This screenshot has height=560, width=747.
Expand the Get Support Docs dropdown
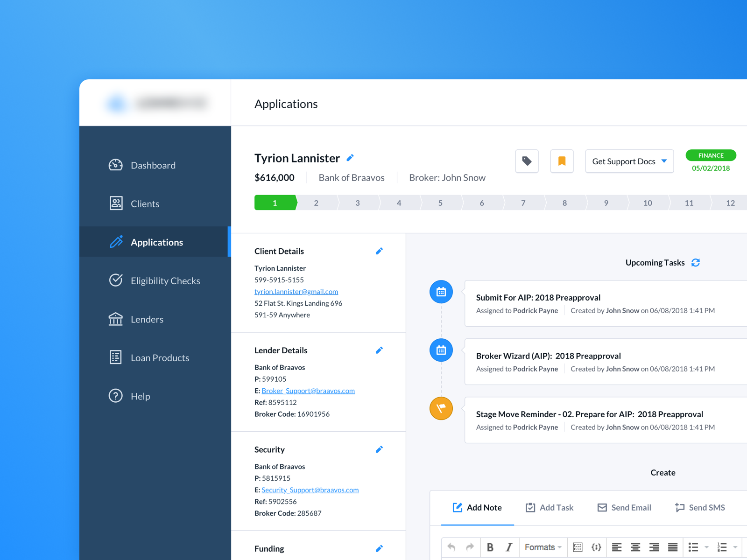pos(629,161)
